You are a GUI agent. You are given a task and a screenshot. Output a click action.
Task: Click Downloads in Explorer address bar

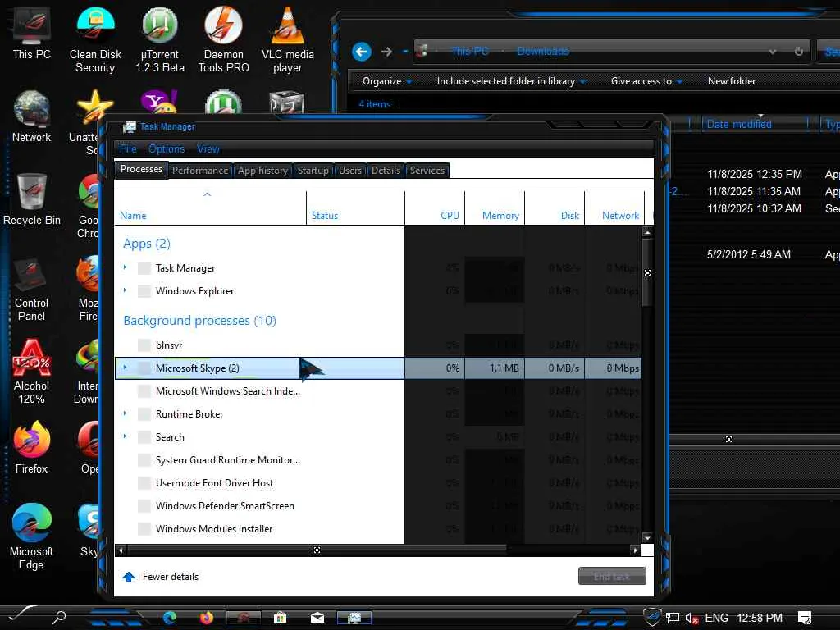[x=543, y=52]
